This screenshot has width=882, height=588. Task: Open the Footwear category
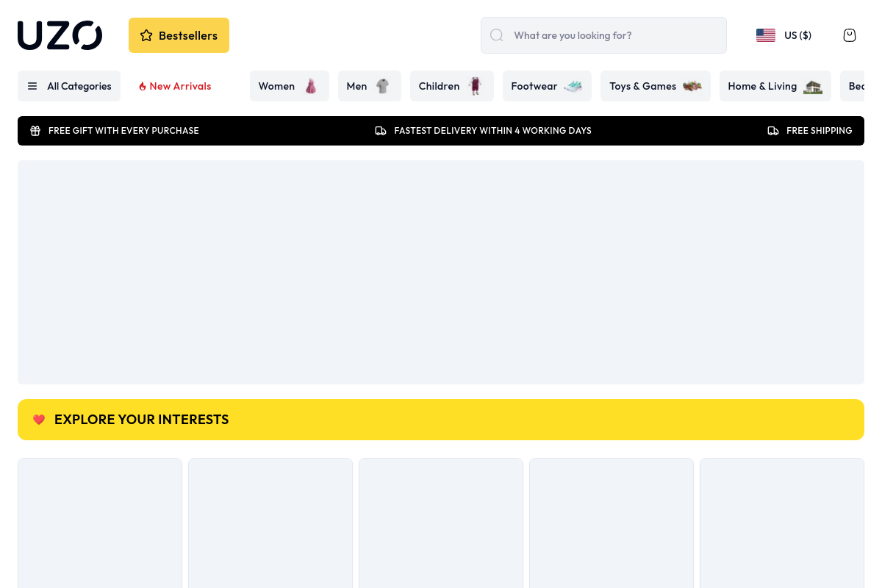(x=546, y=86)
